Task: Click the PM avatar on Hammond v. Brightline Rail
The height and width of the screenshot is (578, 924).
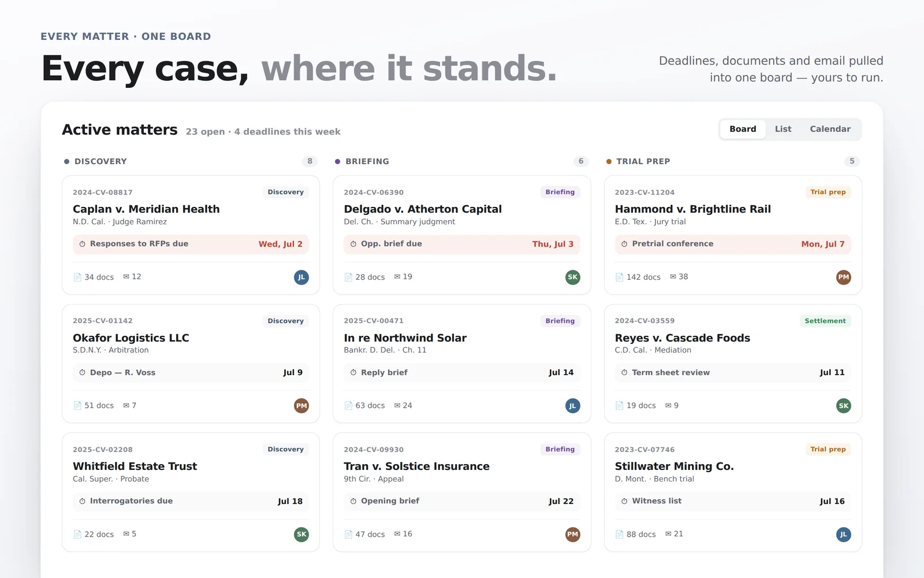Action: pyautogui.click(x=844, y=277)
